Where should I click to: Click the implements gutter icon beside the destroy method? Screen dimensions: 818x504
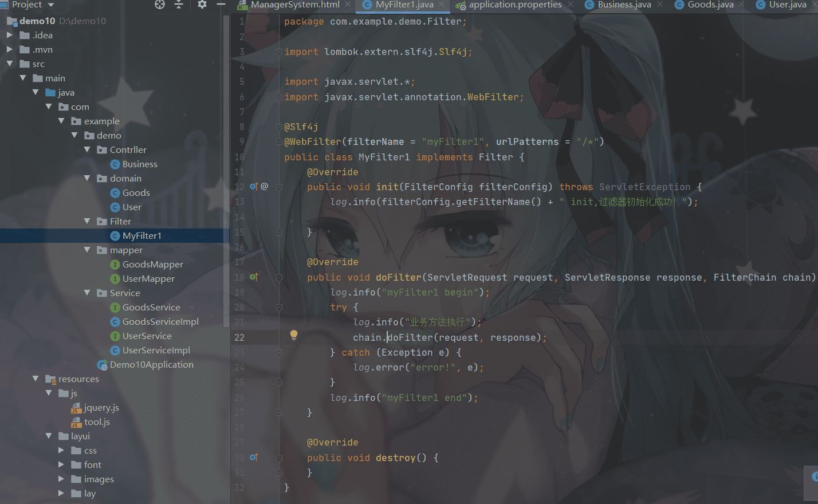point(254,458)
